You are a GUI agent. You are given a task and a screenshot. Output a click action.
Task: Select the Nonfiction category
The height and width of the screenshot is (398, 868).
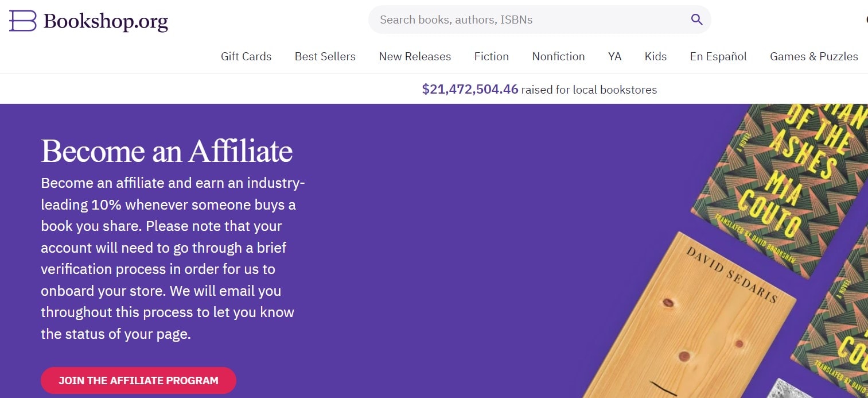tap(558, 56)
